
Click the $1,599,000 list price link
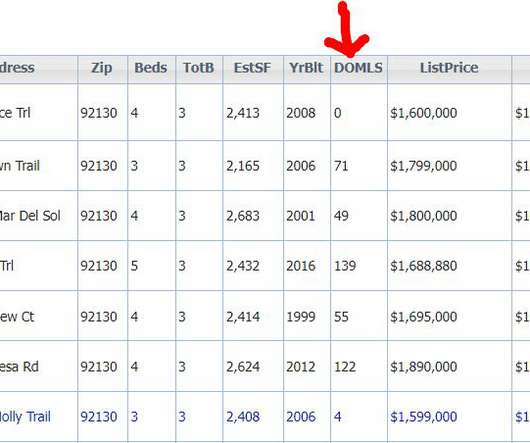(x=424, y=417)
